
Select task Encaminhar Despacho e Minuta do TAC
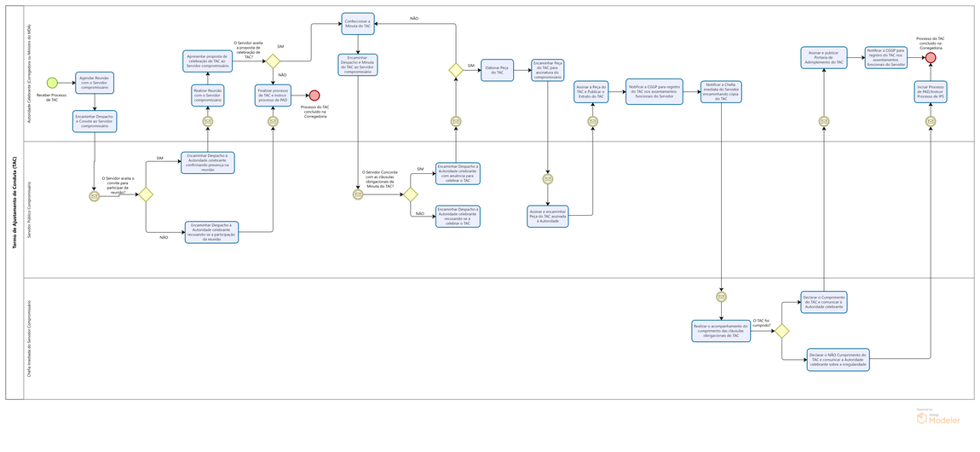coord(358,65)
